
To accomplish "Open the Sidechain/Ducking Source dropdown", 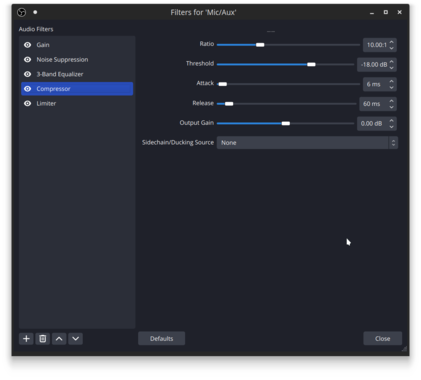I will [307, 143].
